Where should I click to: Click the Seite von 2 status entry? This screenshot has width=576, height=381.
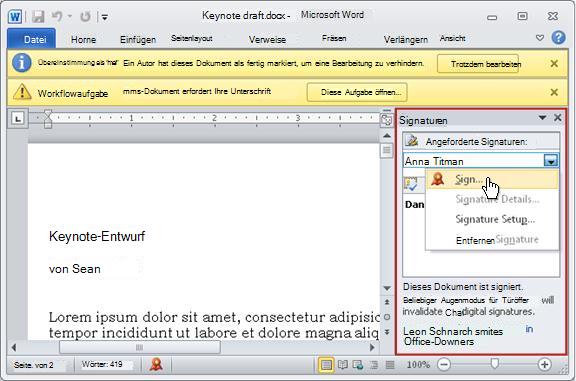(x=33, y=365)
